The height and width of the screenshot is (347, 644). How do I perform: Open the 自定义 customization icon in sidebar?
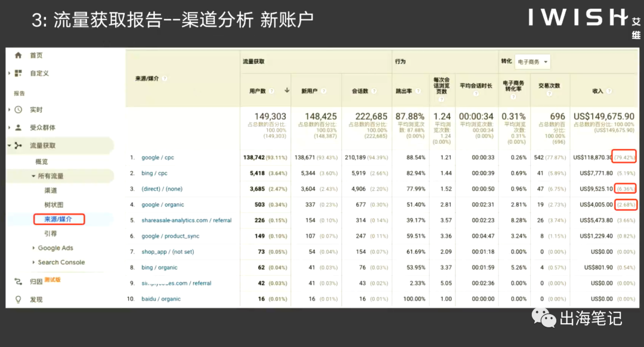tap(18, 74)
